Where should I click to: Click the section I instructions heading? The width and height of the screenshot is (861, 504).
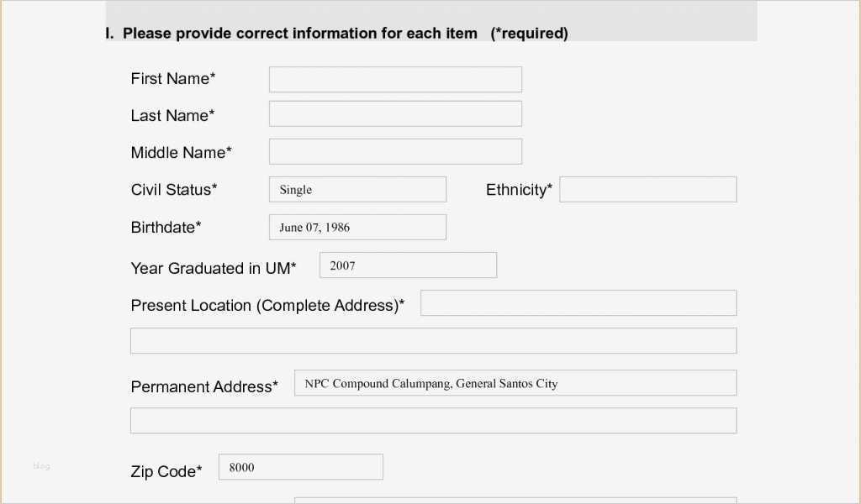coord(336,34)
